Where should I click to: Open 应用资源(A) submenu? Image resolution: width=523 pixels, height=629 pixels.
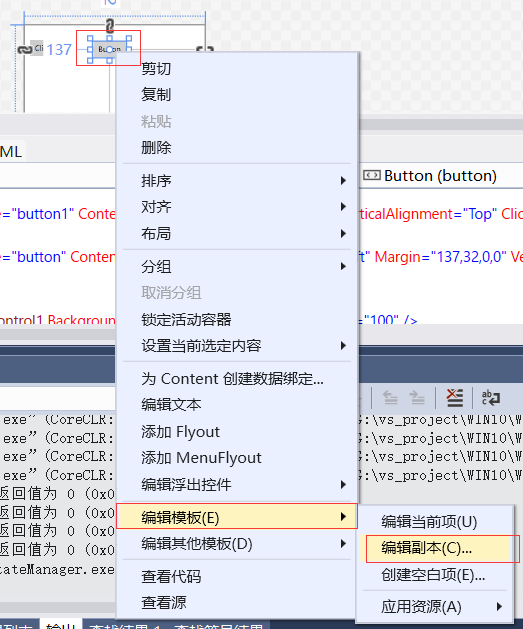pyautogui.click(x=435, y=607)
